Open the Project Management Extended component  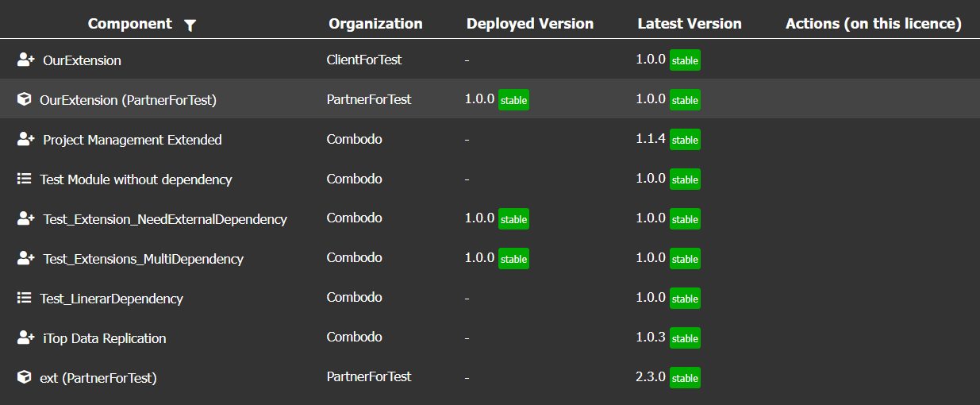pos(133,140)
